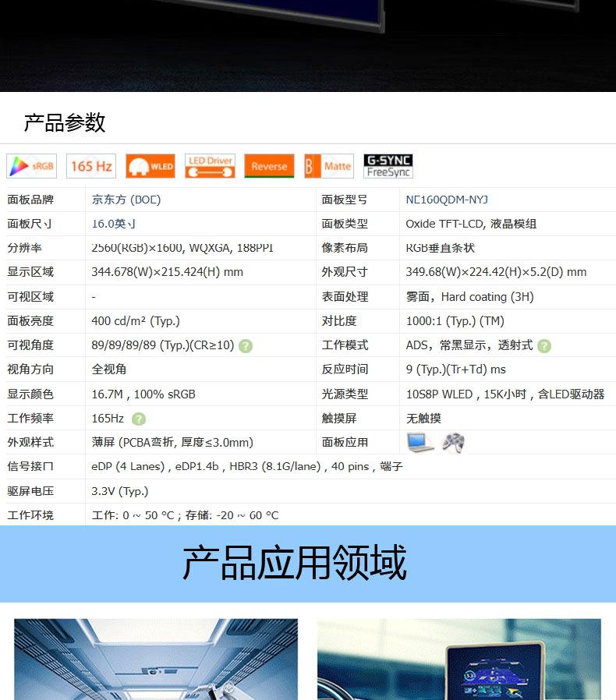Screen dimensions: 616x700
Task: Click the orange Reverse badge
Action: tap(269, 166)
